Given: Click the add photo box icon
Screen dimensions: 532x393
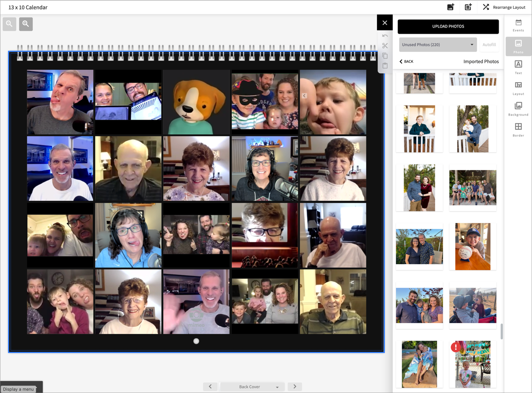Looking at the screenshot, I should pyautogui.click(x=450, y=7).
